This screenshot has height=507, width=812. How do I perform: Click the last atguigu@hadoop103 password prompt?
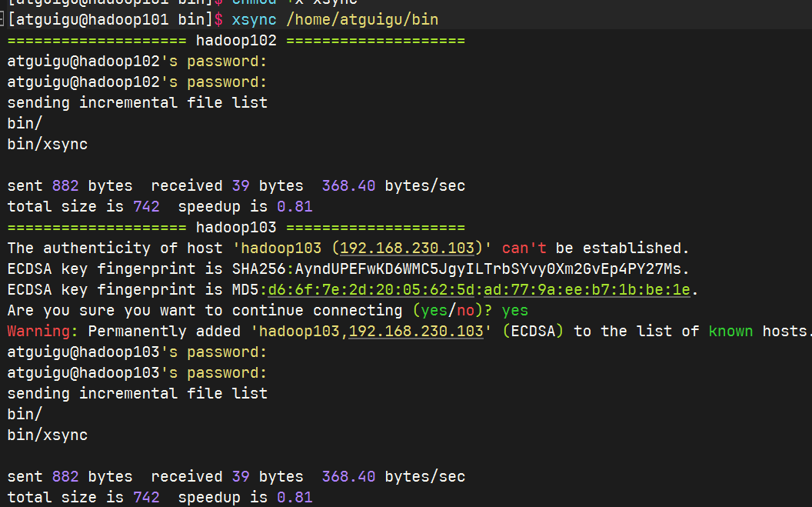click(x=137, y=373)
